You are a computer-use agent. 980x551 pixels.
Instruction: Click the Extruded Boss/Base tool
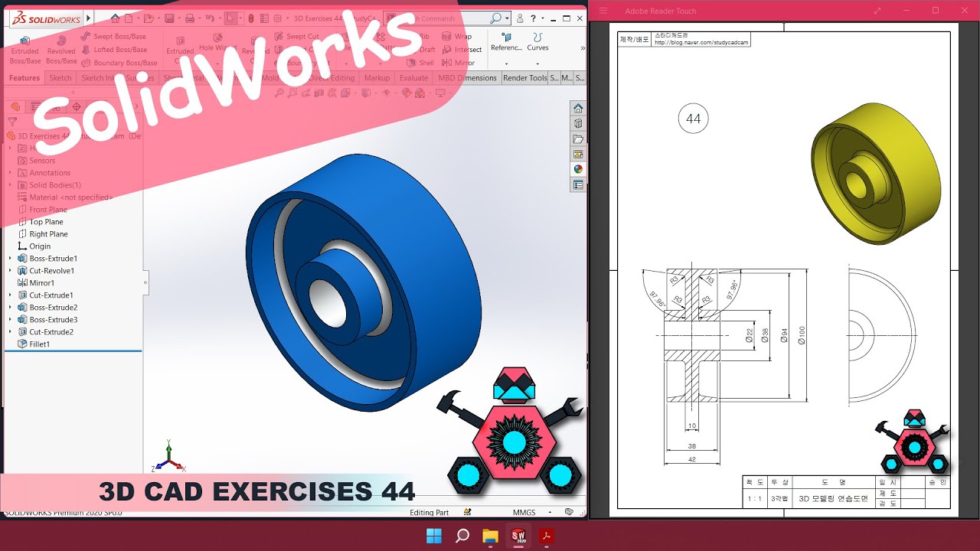click(x=25, y=50)
